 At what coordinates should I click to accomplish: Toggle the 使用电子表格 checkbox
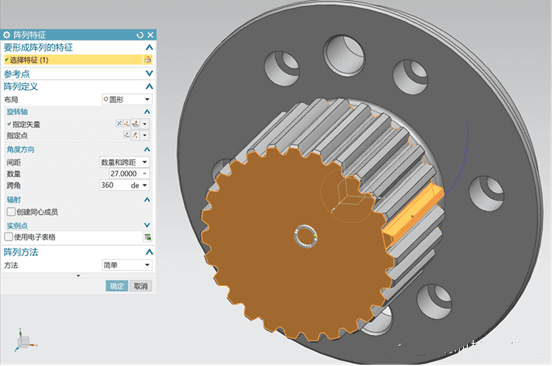click(x=8, y=237)
